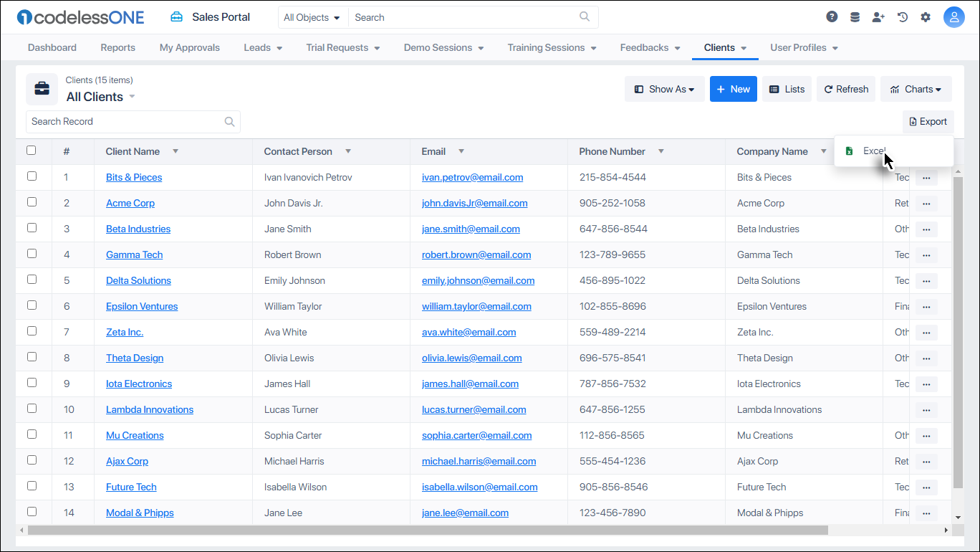Image resolution: width=980 pixels, height=552 pixels.
Task: Click the Clients briefcase icon
Action: click(x=42, y=89)
